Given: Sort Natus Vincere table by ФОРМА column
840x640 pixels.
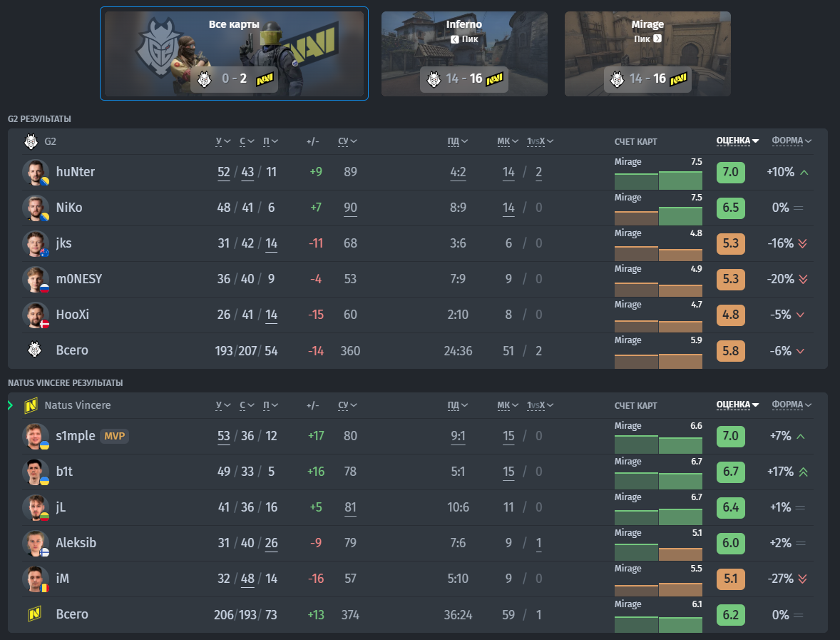Looking at the screenshot, I should [792, 405].
